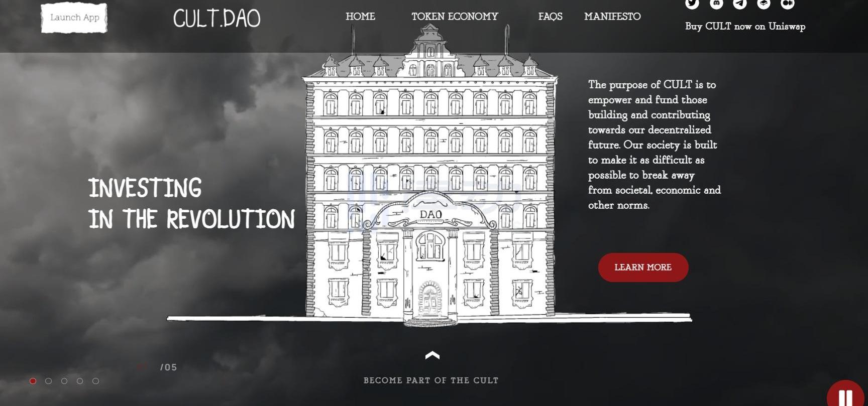Select the fourth slide indicator dot

80,381
